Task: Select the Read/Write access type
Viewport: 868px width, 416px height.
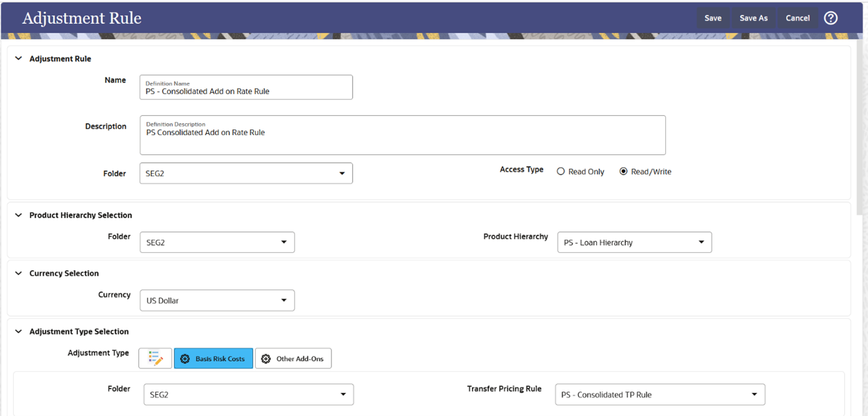Action: click(x=622, y=171)
